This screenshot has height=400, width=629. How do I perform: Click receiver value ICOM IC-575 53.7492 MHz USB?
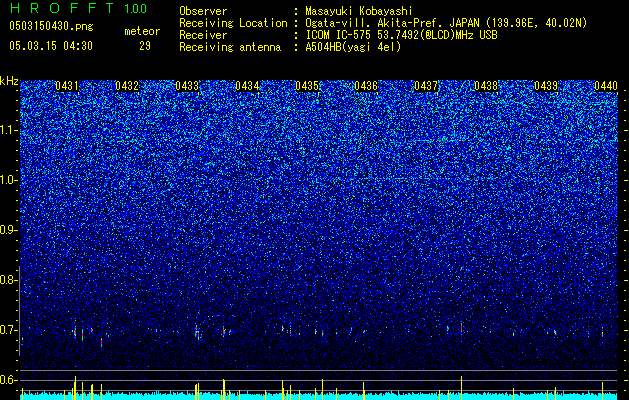[x=401, y=35]
